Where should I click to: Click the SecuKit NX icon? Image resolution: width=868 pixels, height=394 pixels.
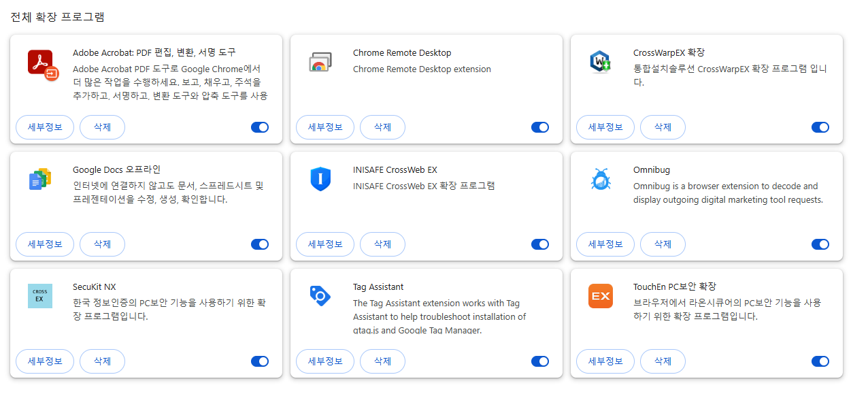click(40, 296)
